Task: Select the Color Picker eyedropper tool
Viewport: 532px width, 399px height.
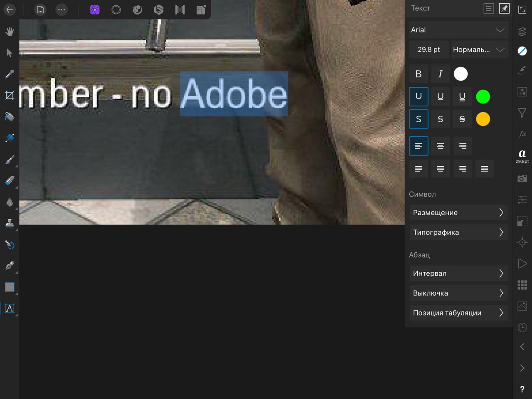Action: tap(10, 74)
